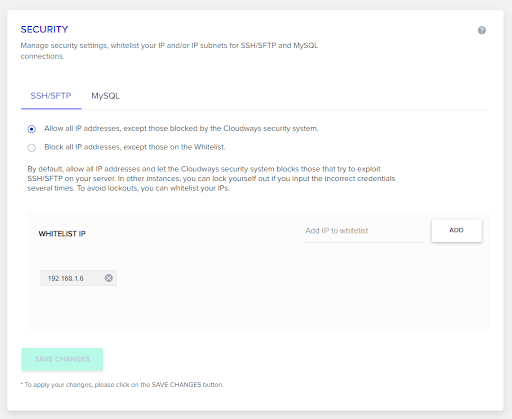This screenshot has width=512, height=419.
Task: Select the Block all IP addresses radio button
Action: 32,148
